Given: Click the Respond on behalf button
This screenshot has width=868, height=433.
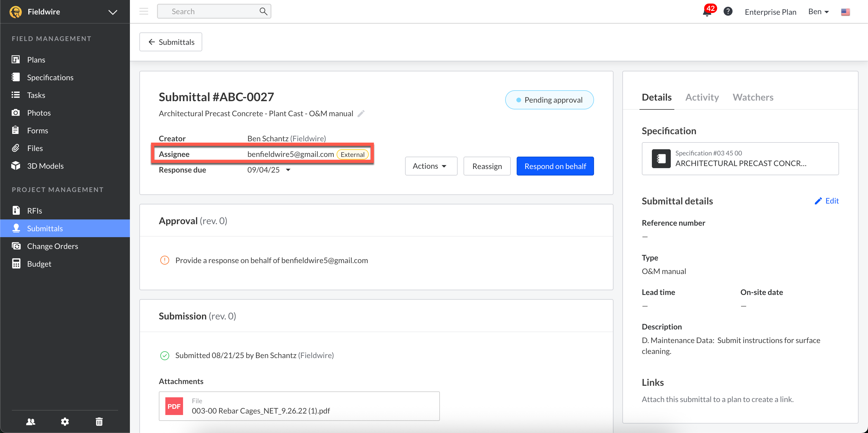Looking at the screenshot, I should (x=555, y=166).
